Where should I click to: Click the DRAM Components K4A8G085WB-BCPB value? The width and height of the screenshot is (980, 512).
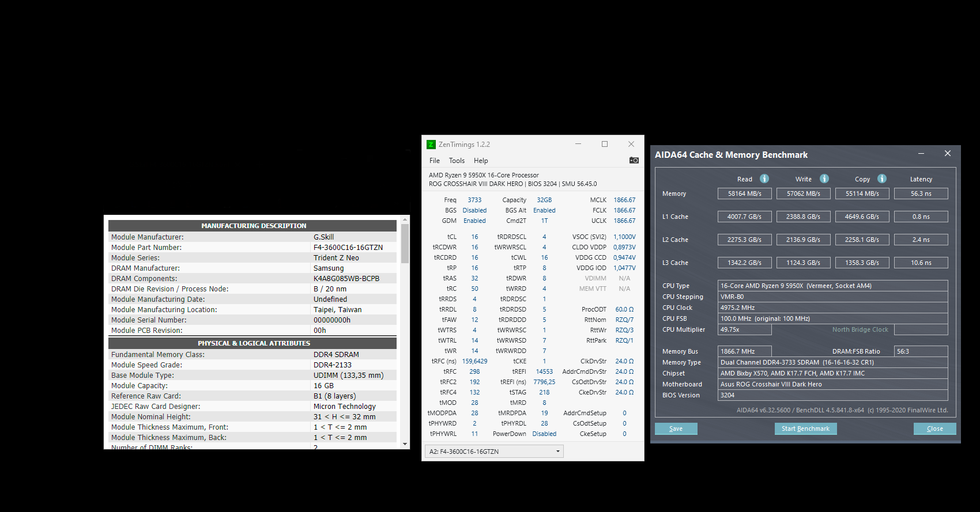click(x=346, y=278)
